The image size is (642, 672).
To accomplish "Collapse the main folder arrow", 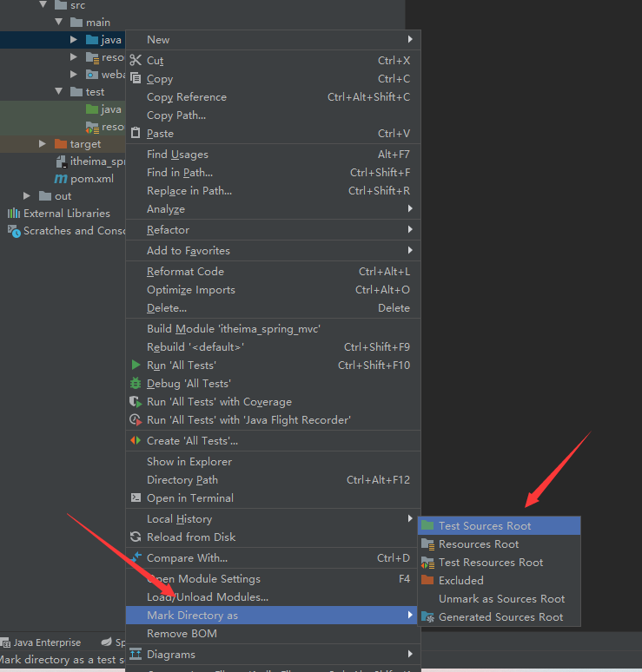I will tap(59, 22).
